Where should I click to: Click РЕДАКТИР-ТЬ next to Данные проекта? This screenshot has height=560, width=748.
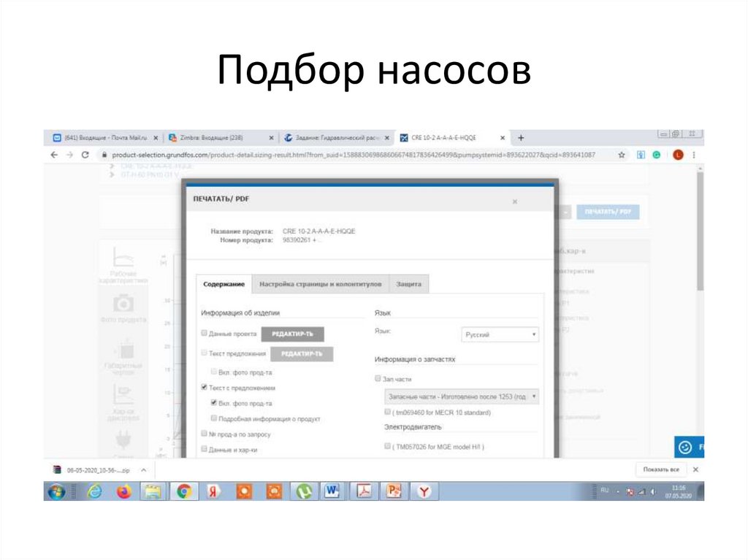[x=292, y=333]
